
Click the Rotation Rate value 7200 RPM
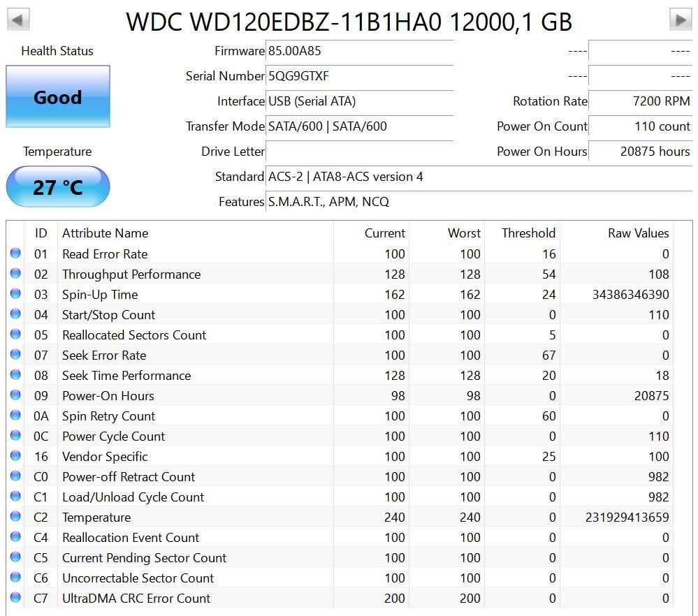pyautogui.click(x=641, y=101)
